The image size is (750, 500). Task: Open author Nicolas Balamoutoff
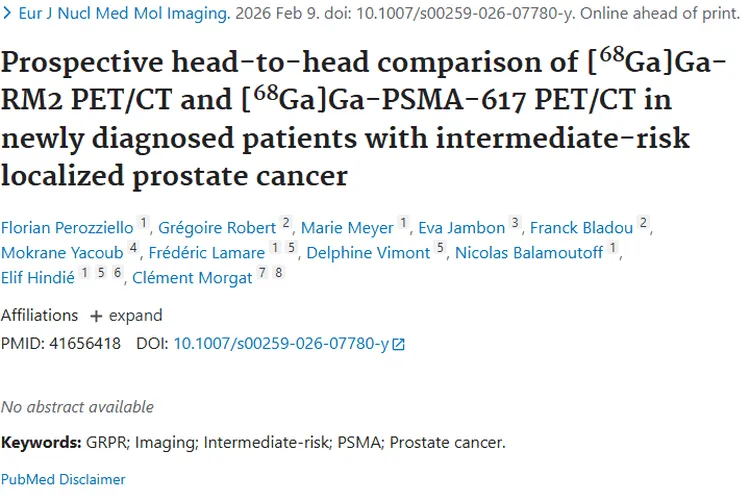point(529,253)
